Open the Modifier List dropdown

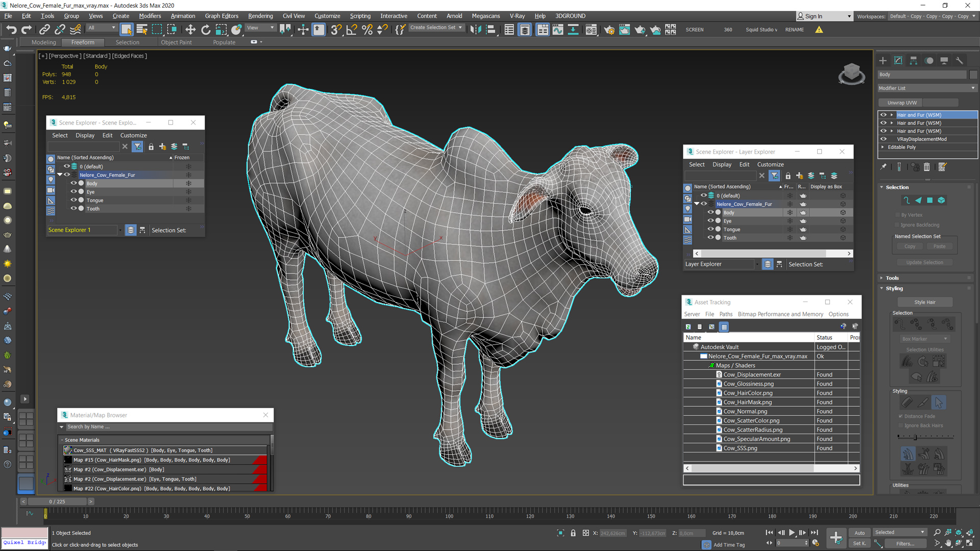click(927, 88)
